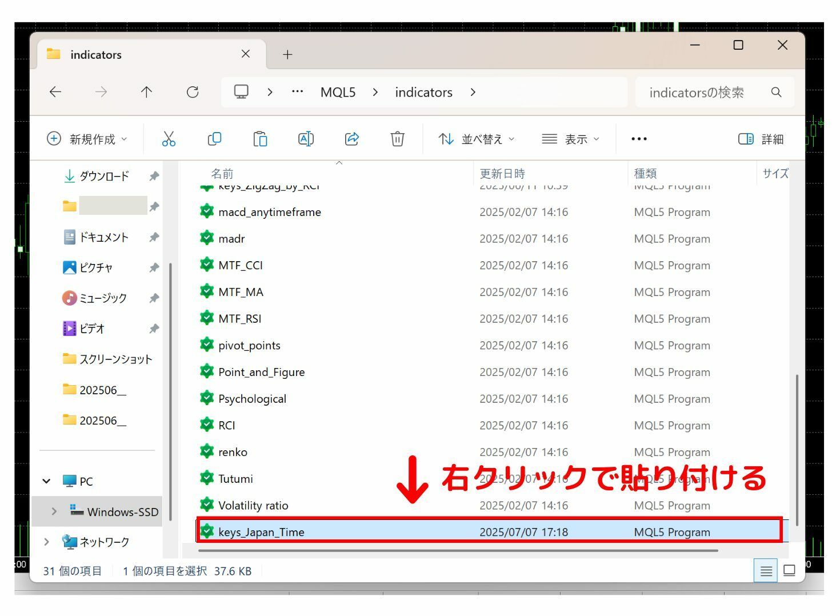Open the paste clipboard icon

coord(260,138)
